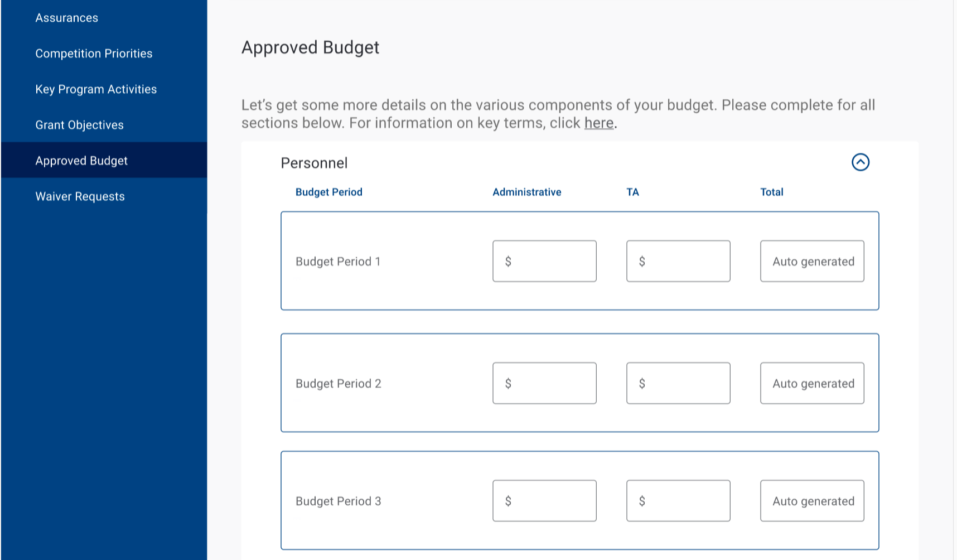Select Grant Objectives in sidebar
Image resolution: width=957 pixels, height=560 pixels.
point(80,125)
